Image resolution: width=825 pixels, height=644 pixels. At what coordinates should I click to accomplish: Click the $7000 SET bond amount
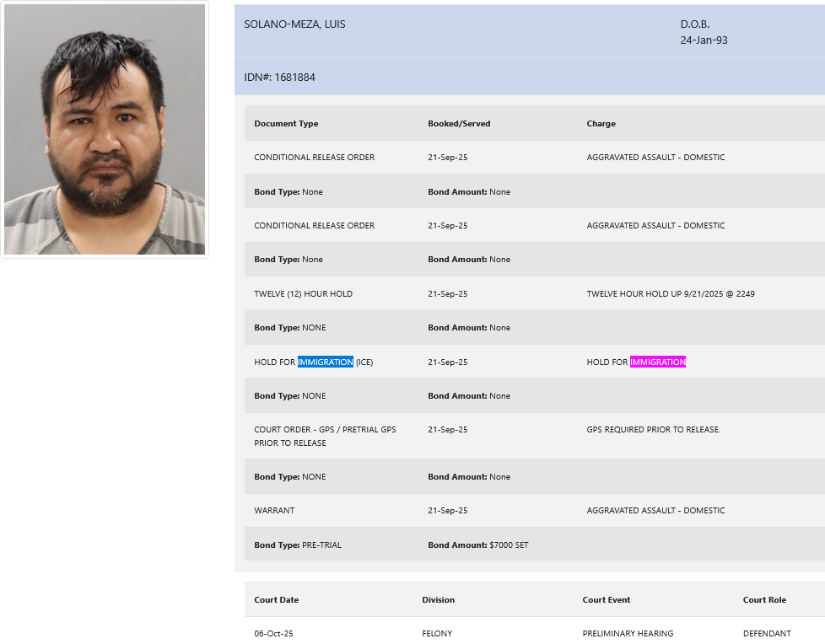pos(509,545)
